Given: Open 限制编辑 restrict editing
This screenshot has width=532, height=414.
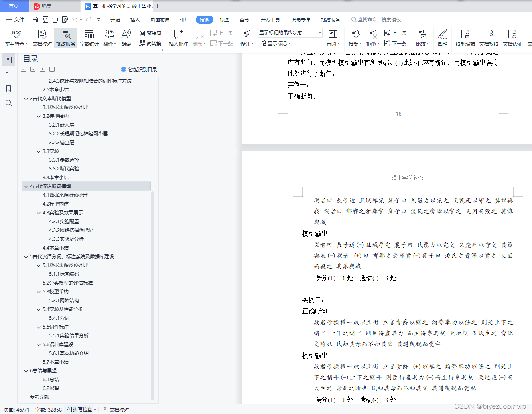Looking at the screenshot, I should tap(465, 38).
